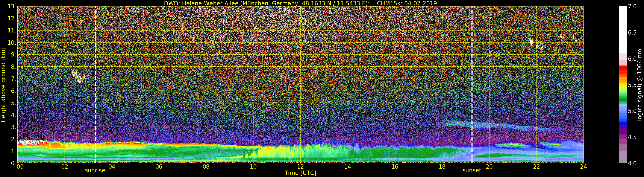The height and width of the screenshot is (177, 644).
Task: Click the time tick label '10'
Action: coord(253,167)
